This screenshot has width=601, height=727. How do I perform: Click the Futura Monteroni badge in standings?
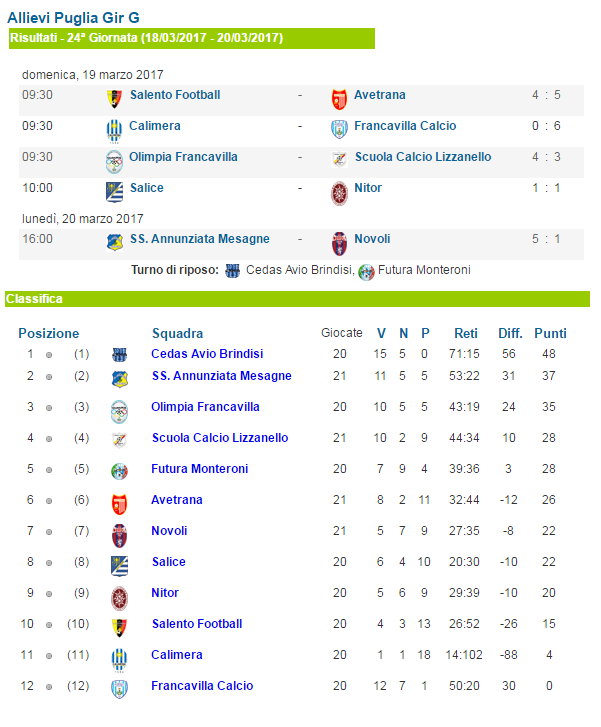point(120,471)
